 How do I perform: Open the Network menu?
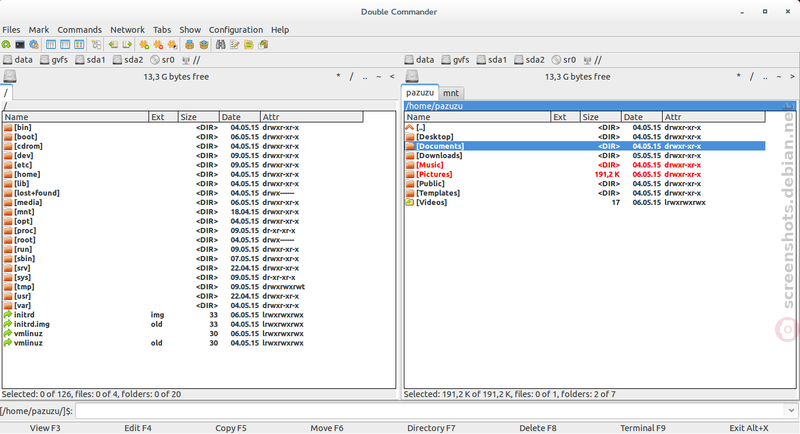click(128, 30)
